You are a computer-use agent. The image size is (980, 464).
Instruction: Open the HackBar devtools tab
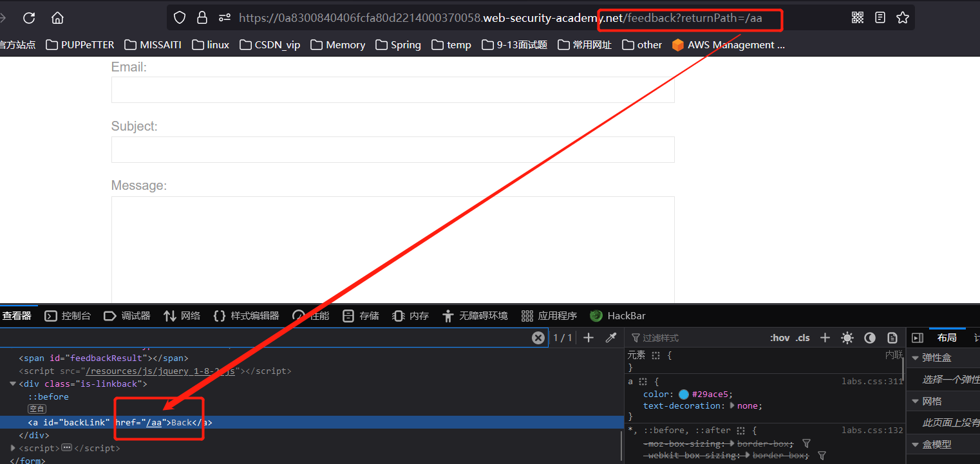pos(618,316)
